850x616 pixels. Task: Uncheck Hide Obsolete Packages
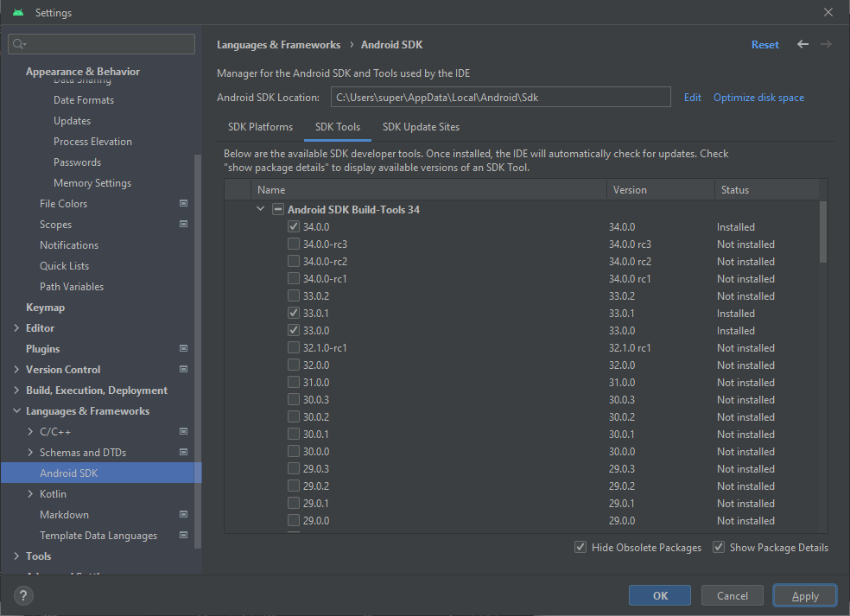(580, 548)
